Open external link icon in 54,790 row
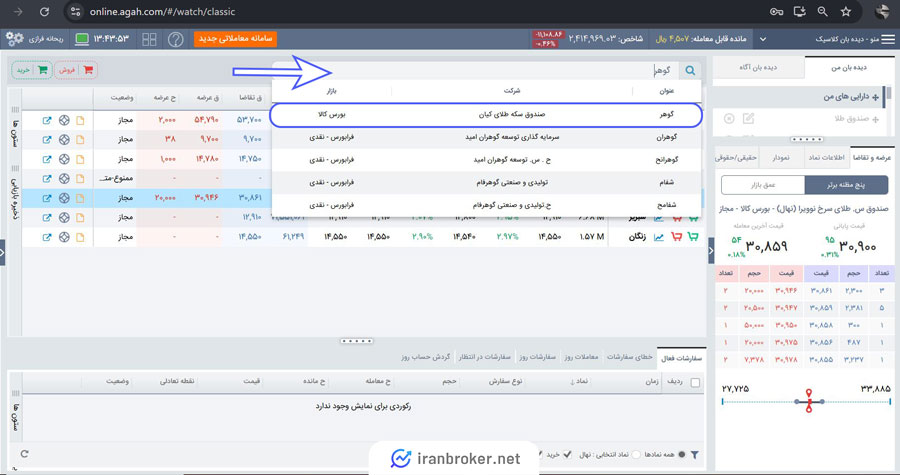The width and height of the screenshot is (900, 475). [x=46, y=120]
